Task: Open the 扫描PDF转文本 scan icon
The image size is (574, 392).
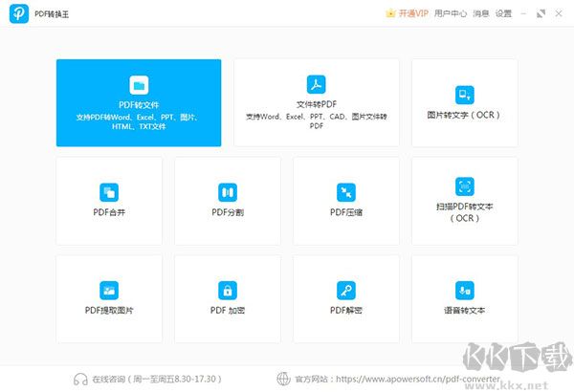Action: (465, 186)
